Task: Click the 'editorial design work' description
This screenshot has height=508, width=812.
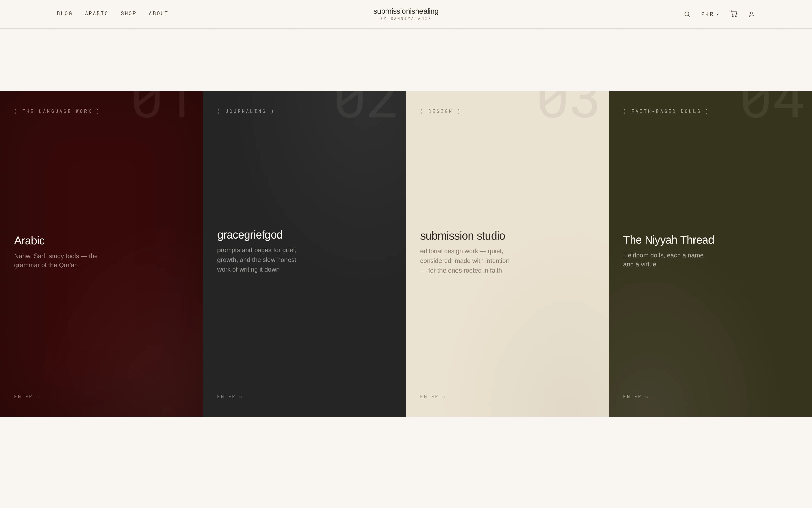Action: tap(465, 261)
